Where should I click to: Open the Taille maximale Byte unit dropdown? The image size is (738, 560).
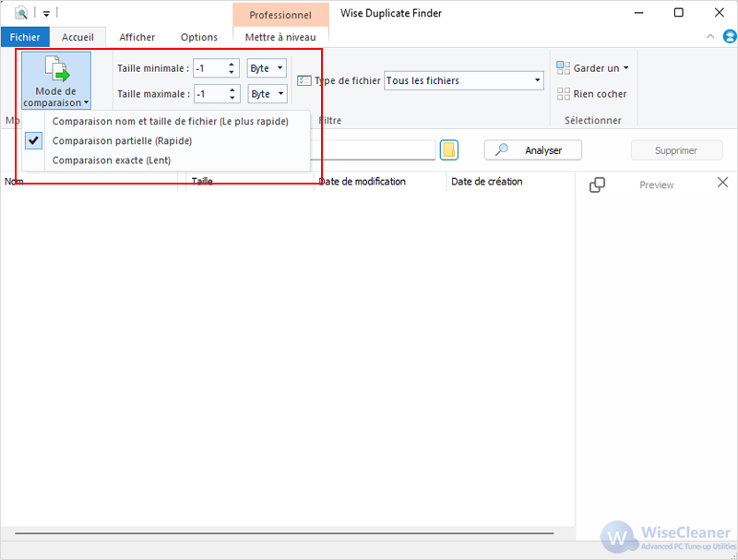(268, 94)
